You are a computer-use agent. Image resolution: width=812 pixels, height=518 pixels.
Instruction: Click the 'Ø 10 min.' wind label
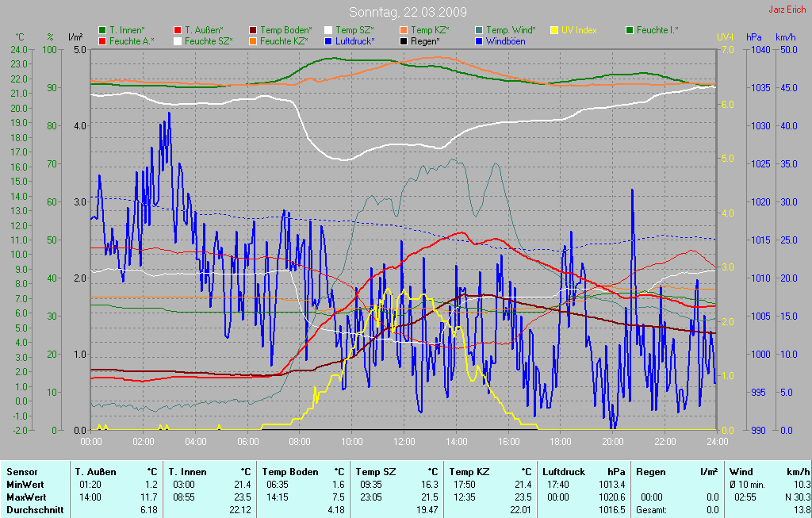[747, 485]
